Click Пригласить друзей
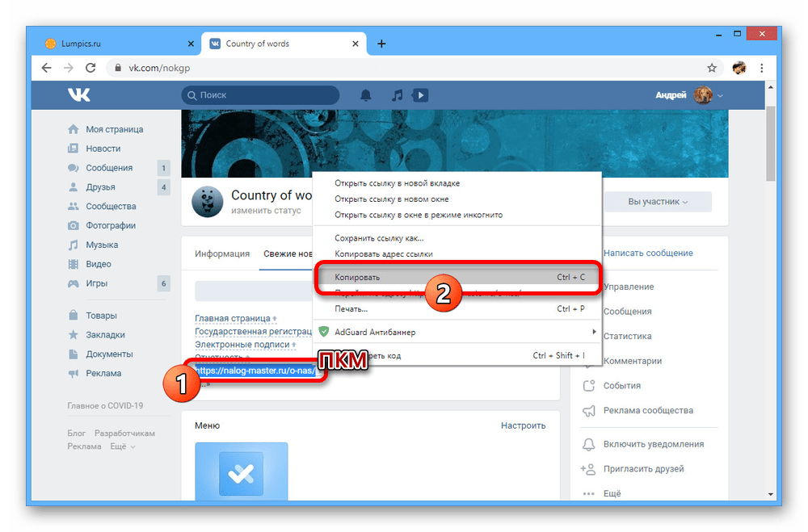This screenshot has width=808, height=532. pyautogui.click(x=644, y=469)
